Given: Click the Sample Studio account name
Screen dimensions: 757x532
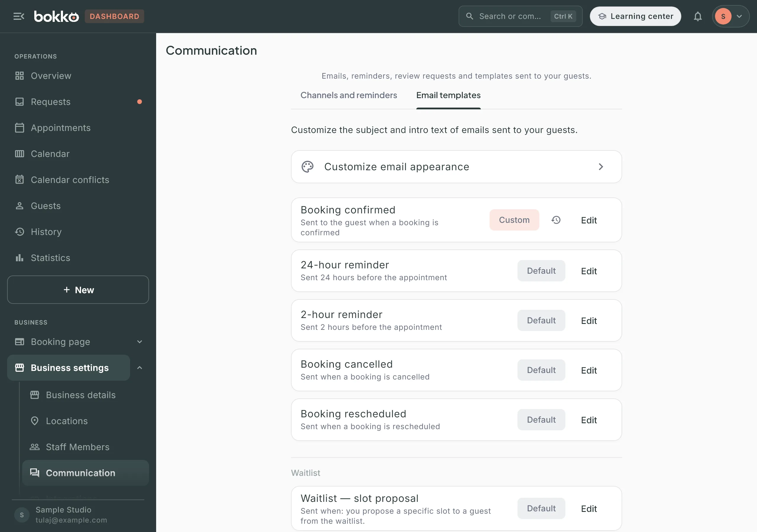Looking at the screenshot, I should [63, 510].
